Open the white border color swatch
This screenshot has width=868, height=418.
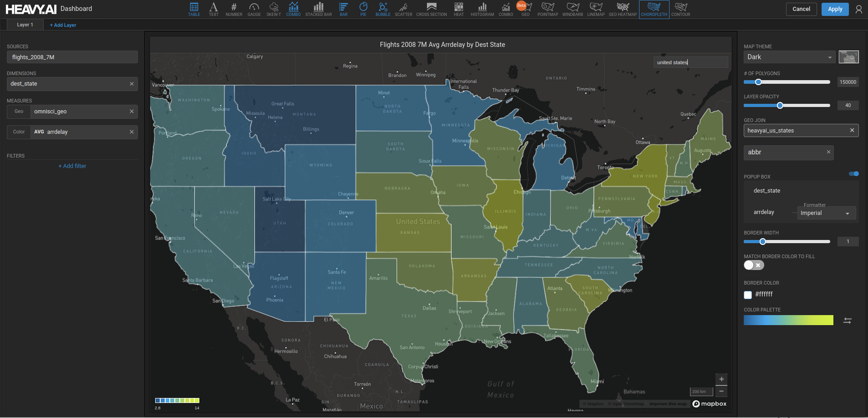point(748,295)
